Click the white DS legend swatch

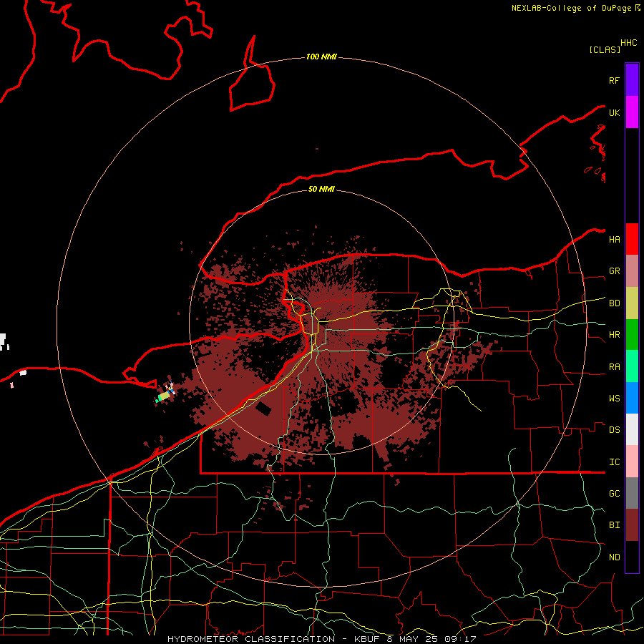[x=632, y=429]
